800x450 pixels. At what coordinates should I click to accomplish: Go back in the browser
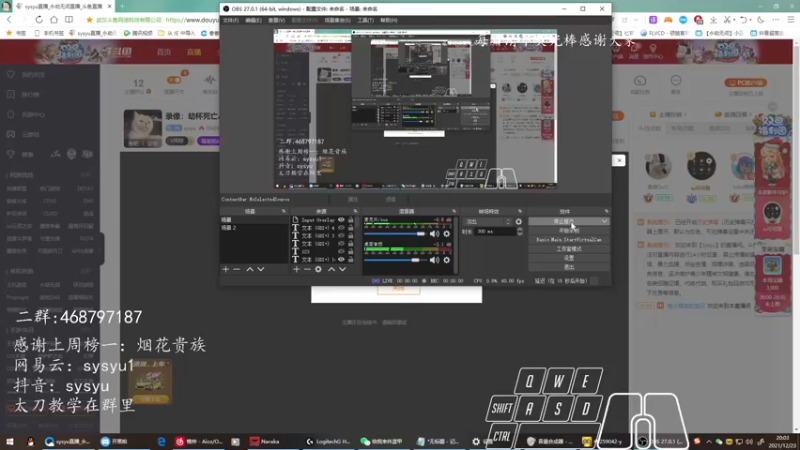(9, 19)
